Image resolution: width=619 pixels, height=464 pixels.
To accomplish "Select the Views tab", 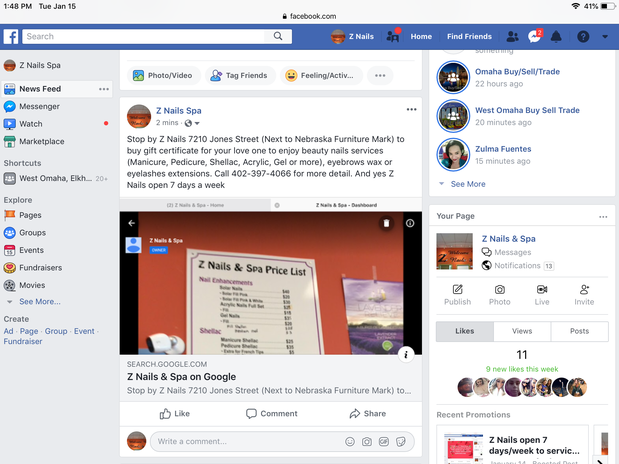I will [522, 331].
